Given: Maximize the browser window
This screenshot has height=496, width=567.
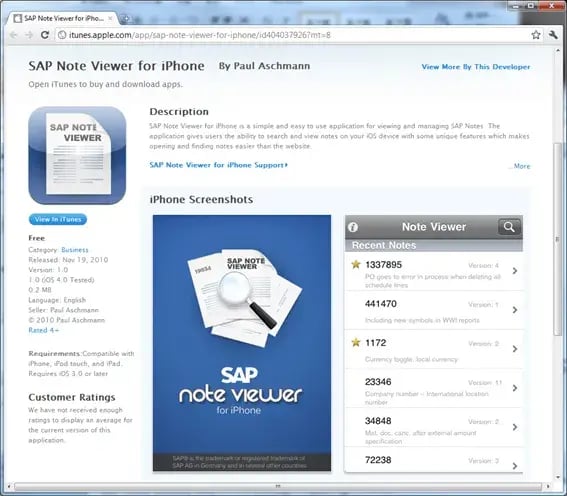Looking at the screenshot, I should (x=531, y=5).
